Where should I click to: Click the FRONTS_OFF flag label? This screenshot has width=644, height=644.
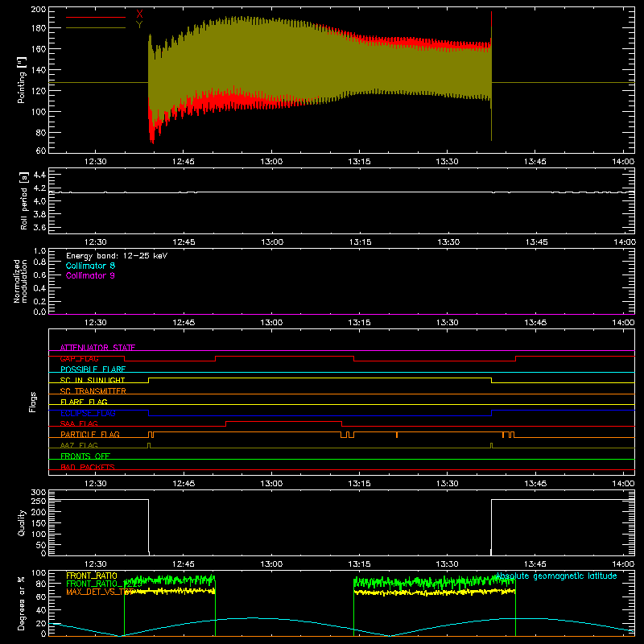(85, 456)
